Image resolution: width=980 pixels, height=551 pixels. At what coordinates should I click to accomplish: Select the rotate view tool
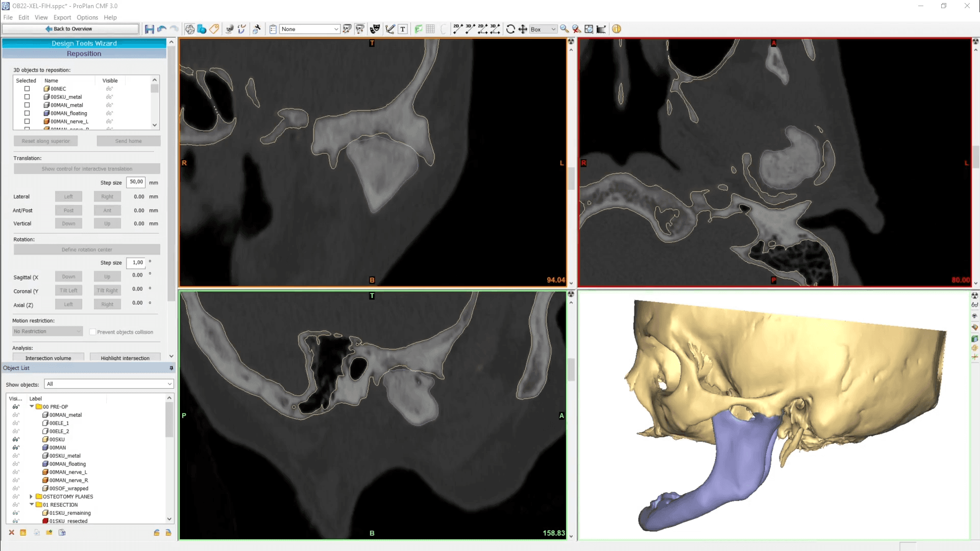coord(510,29)
